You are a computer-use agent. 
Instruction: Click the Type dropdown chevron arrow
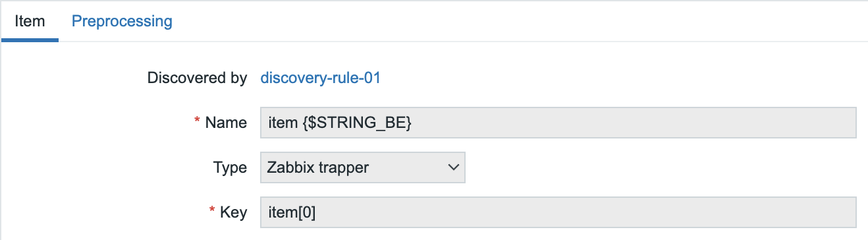pos(453,167)
